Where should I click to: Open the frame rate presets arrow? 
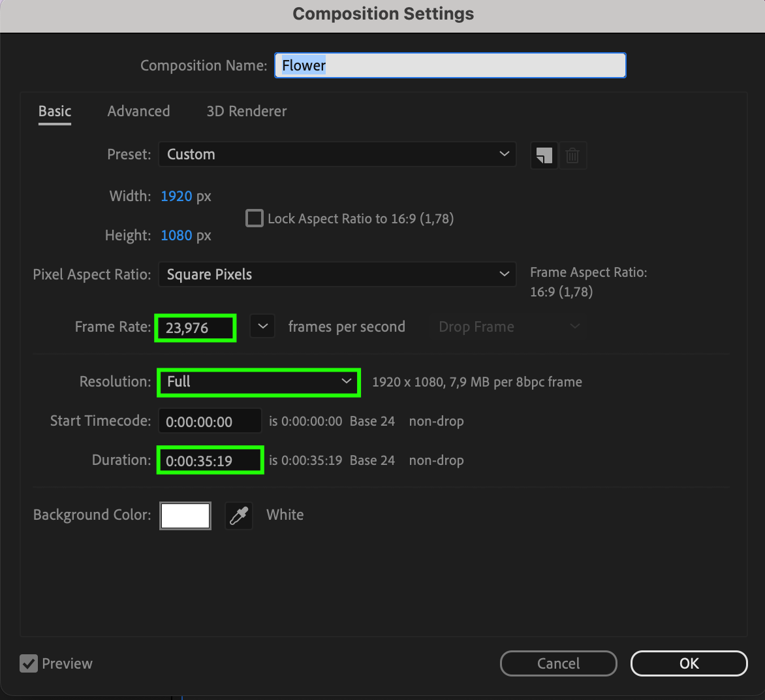pos(262,326)
